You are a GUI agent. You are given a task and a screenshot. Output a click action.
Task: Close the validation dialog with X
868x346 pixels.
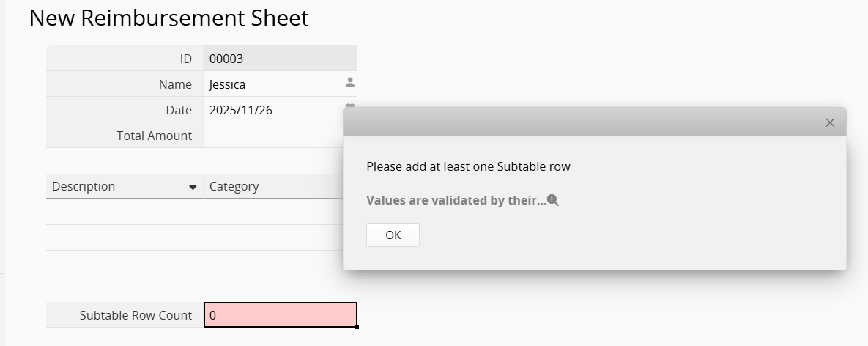pyautogui.click(x=830, y=123)
